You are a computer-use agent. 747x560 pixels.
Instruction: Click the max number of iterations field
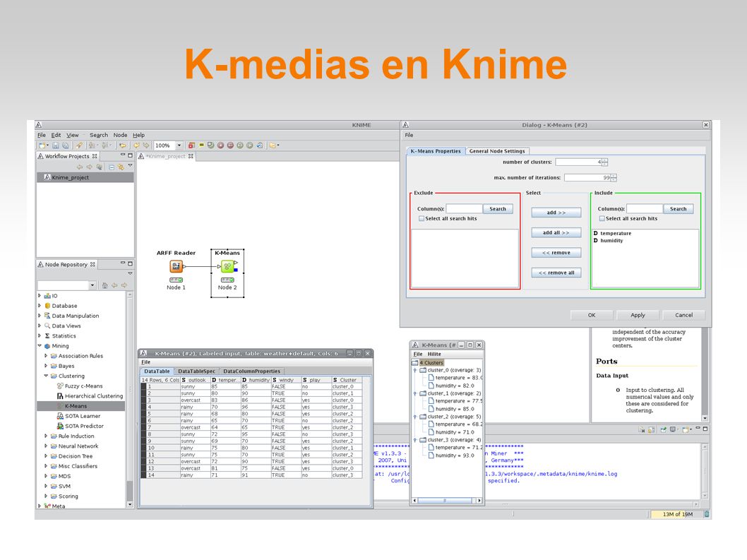(587, 178)
